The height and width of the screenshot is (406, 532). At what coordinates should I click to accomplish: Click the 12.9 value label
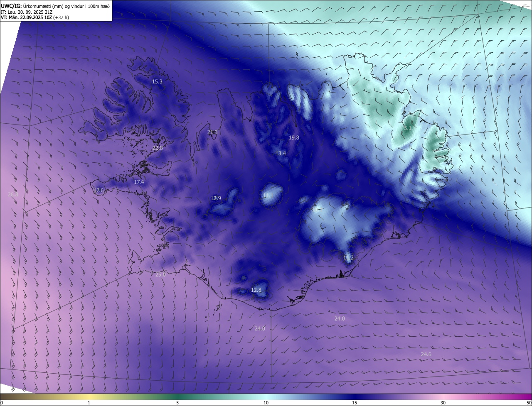pyautogui.click(x=216, y=198)
